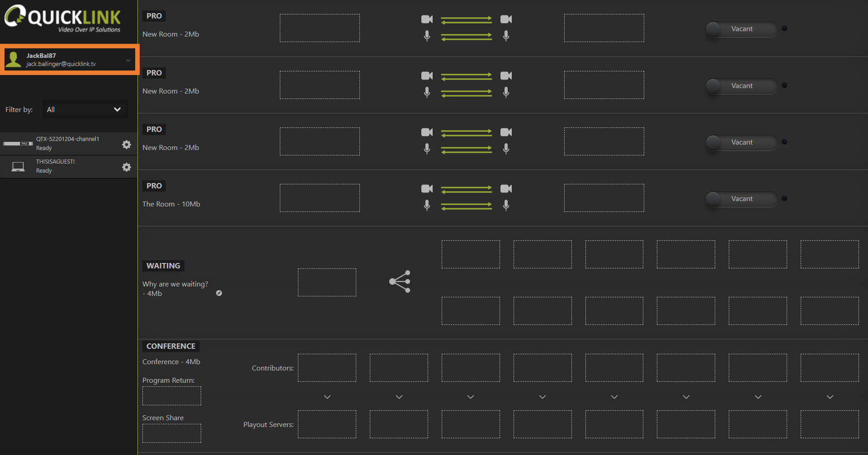868x455 pixels.
Task: Click left microphone icon in The Room row
Action: [427, 205]
